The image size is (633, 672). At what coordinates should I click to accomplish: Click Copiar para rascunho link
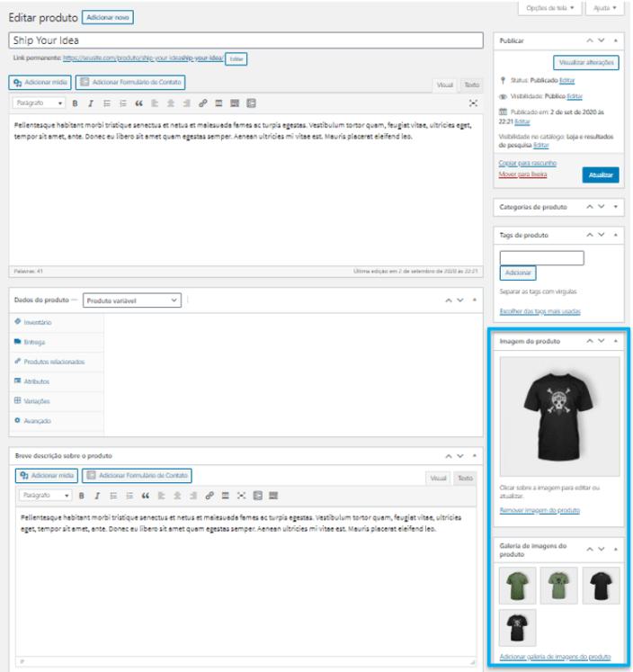(x=528, y=164)
